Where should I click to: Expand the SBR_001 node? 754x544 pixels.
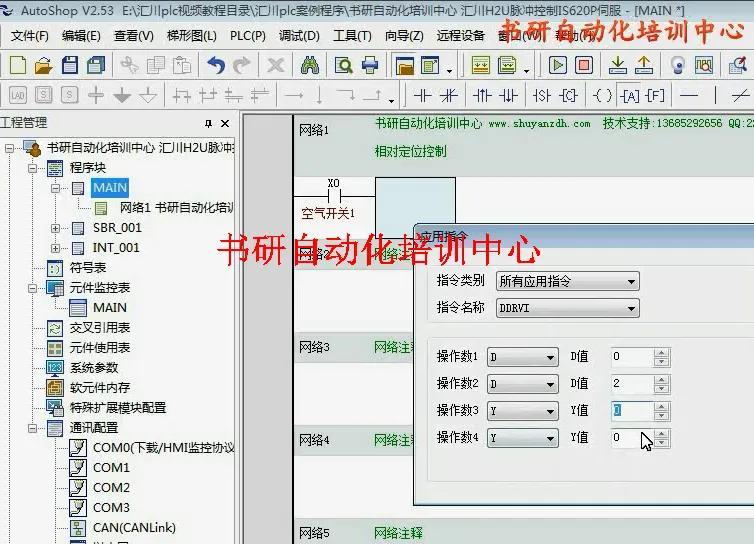pyautogui.click(x=56, y=228)
